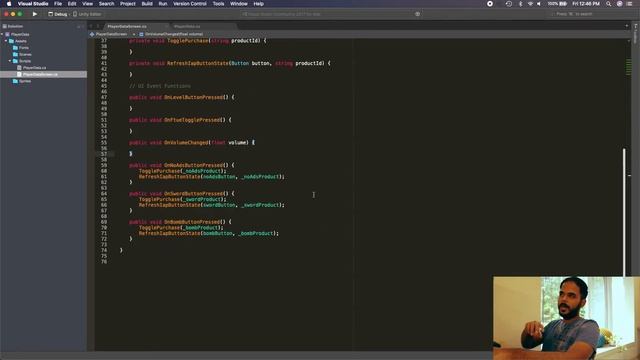Open the Build menu

[147, 4]
